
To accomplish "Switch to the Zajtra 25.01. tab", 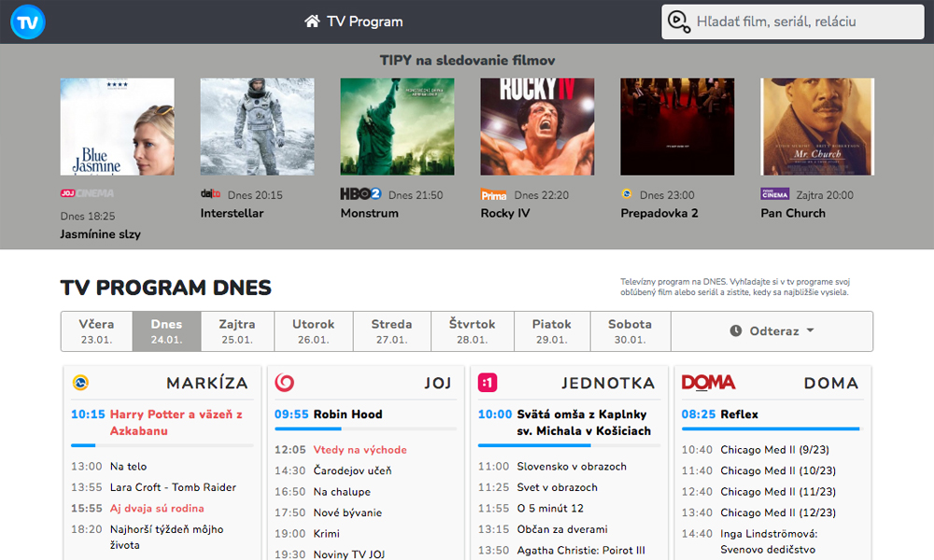I will point(237,331).
